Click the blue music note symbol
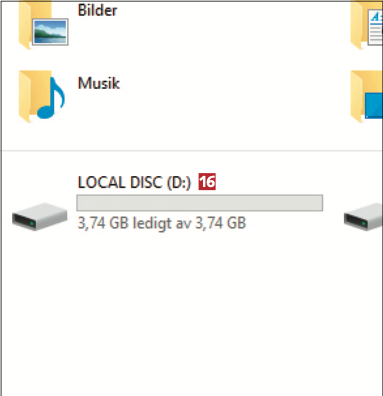The height and width of the screenshot is (396, 383). pos(51,98)
